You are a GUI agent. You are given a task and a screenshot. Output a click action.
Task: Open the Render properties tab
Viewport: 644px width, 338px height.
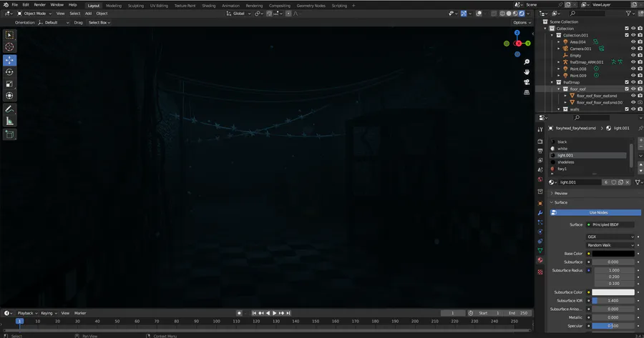(540, 141)
